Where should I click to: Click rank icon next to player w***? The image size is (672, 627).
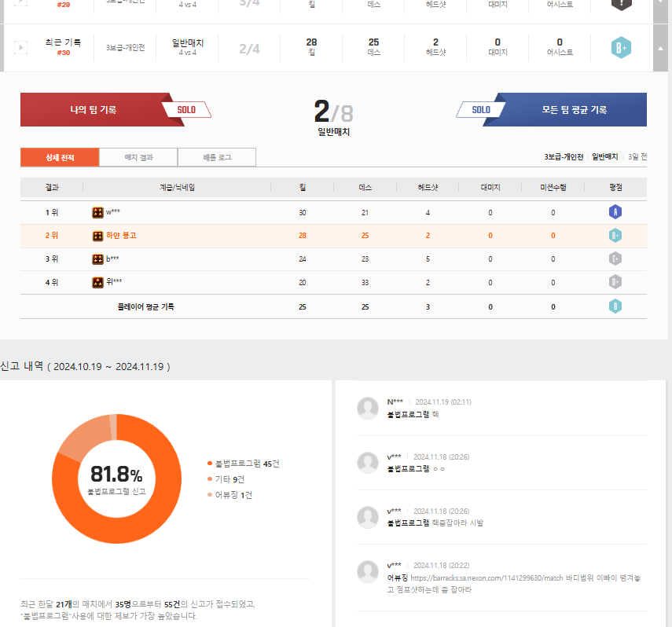click(x=97, y=212)
